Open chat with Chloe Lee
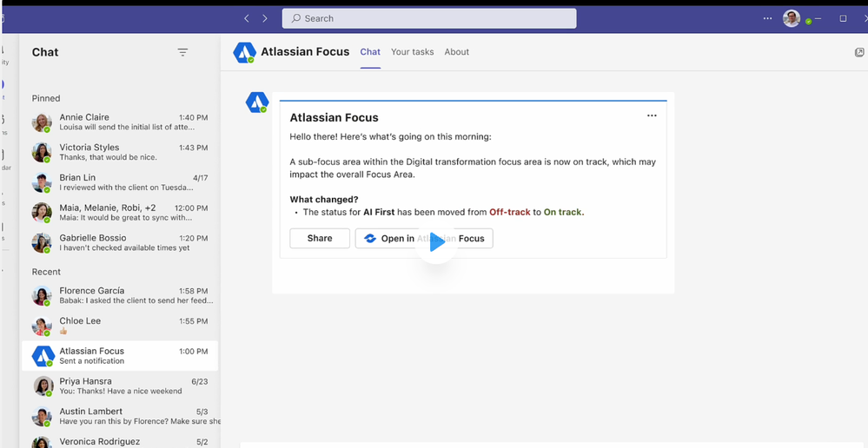 coord(120,326)
